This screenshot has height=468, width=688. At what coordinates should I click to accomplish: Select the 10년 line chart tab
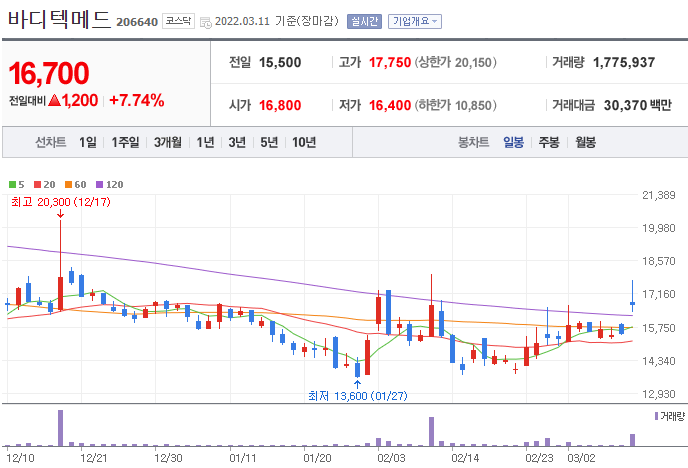pos(304,142)
